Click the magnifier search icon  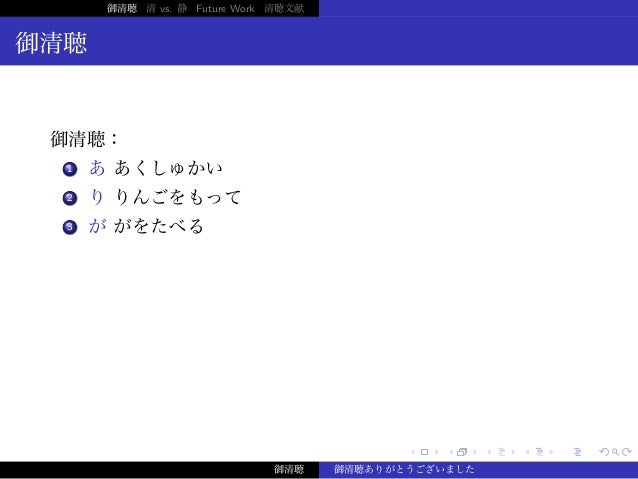[x=615, y=452]
